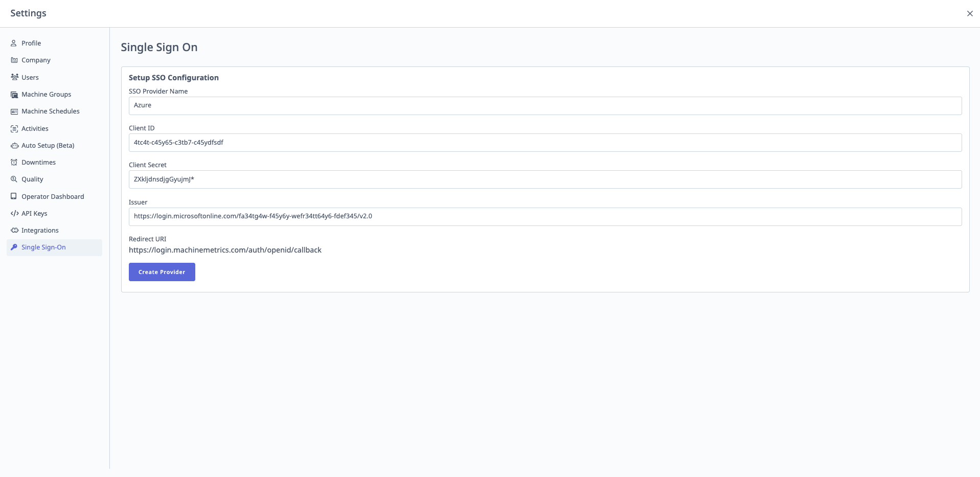980x477 pixels.
Task: Open Downtimes via the clock icon
Action: click(14, 162)
